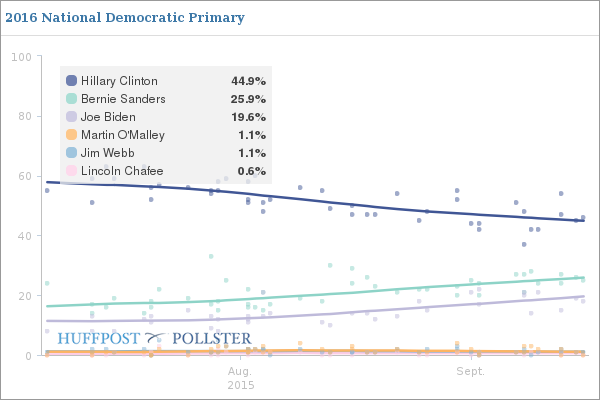The width and height of the screenshot is (600, 400).
Task: Select the Martin O'Malley legend name
Action: pos(122,135)
